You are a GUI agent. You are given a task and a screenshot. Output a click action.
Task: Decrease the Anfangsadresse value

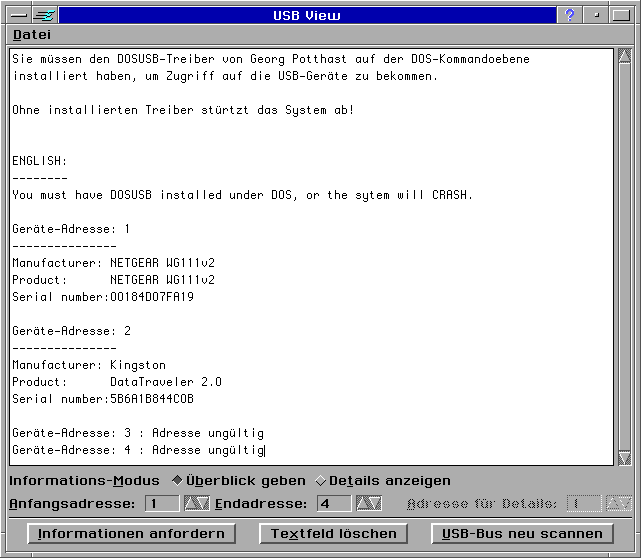coord(203,503)
